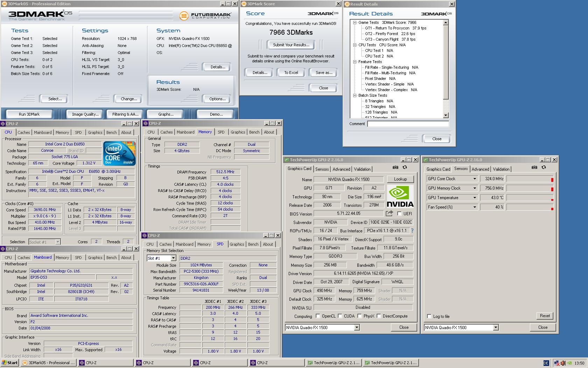
Task: Open Validation tab in GPU-Z Sensors window
Action: 501,169
